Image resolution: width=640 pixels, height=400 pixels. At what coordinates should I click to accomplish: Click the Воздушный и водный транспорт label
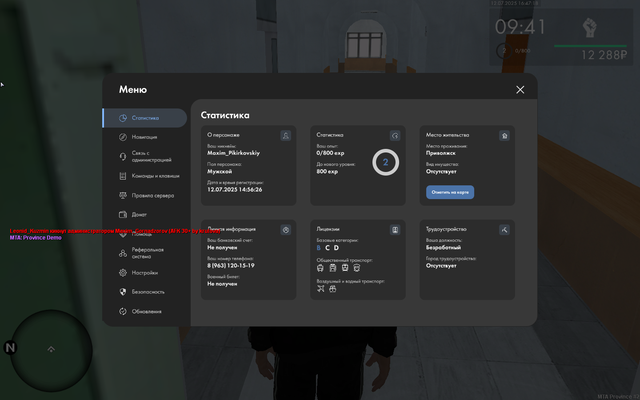[351, 281]
